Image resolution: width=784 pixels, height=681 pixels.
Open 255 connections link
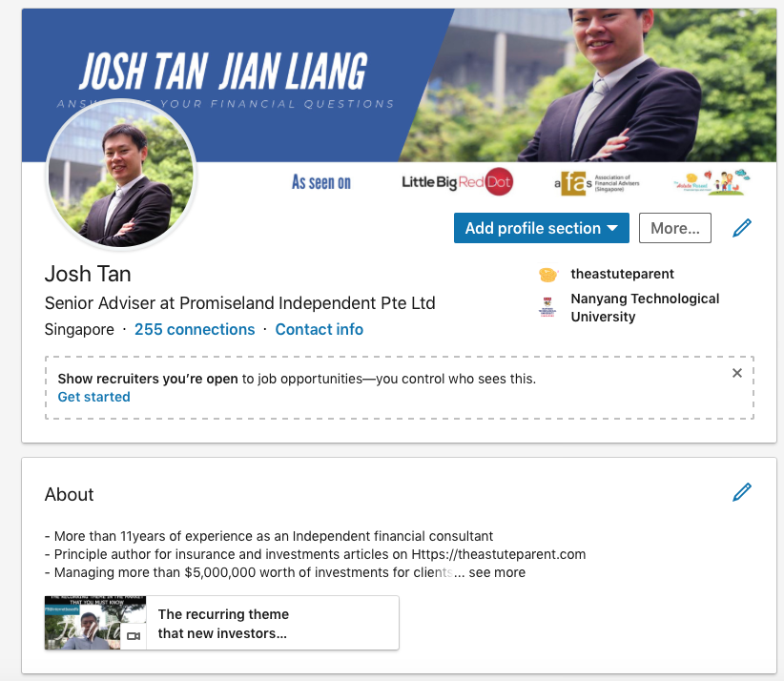point(195,329)
